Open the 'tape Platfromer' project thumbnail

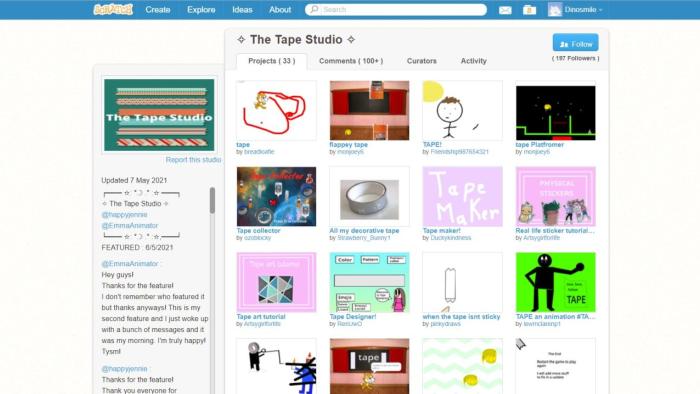[555, 111]
